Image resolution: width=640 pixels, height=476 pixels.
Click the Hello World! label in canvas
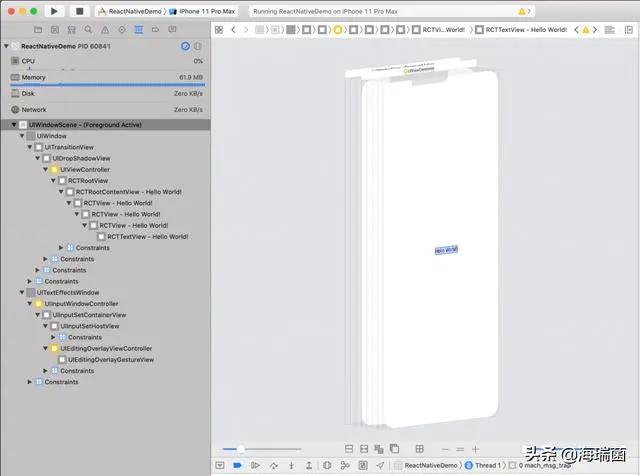coord(446,250)
